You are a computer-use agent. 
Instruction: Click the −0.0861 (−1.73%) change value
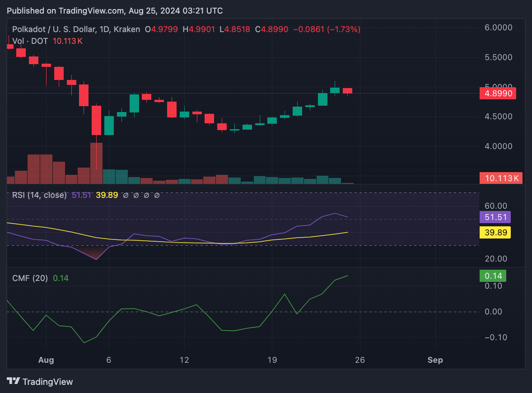327,29
